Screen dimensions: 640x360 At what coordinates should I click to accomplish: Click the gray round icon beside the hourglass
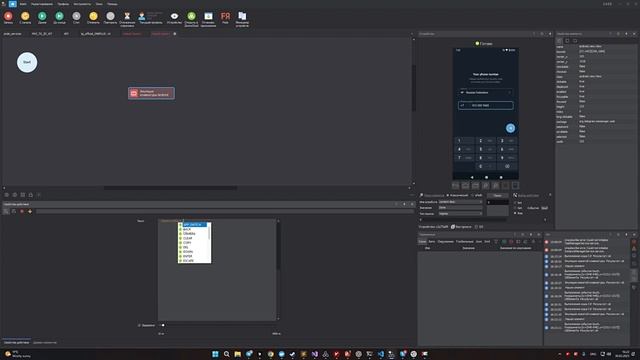click(110, 16)
